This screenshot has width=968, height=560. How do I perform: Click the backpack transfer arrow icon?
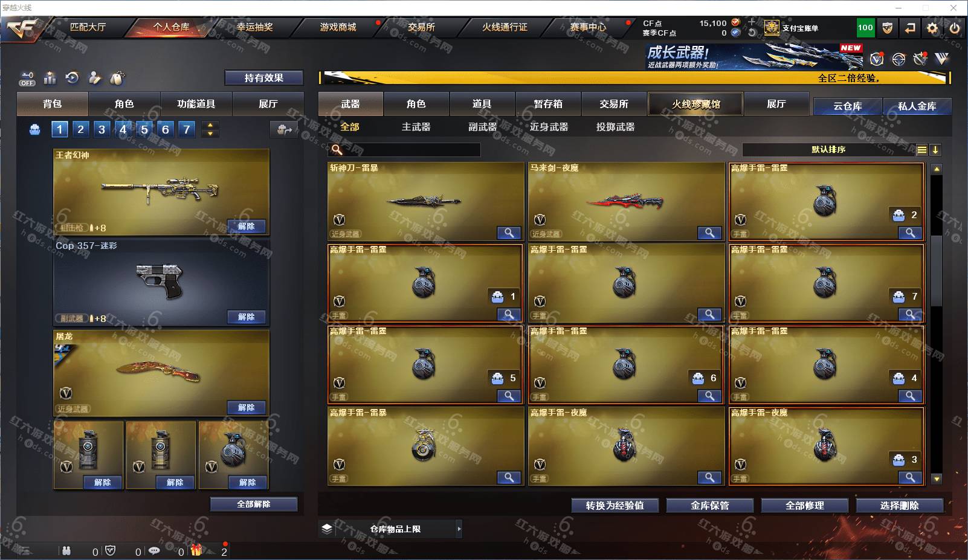(x=284, y=129)
